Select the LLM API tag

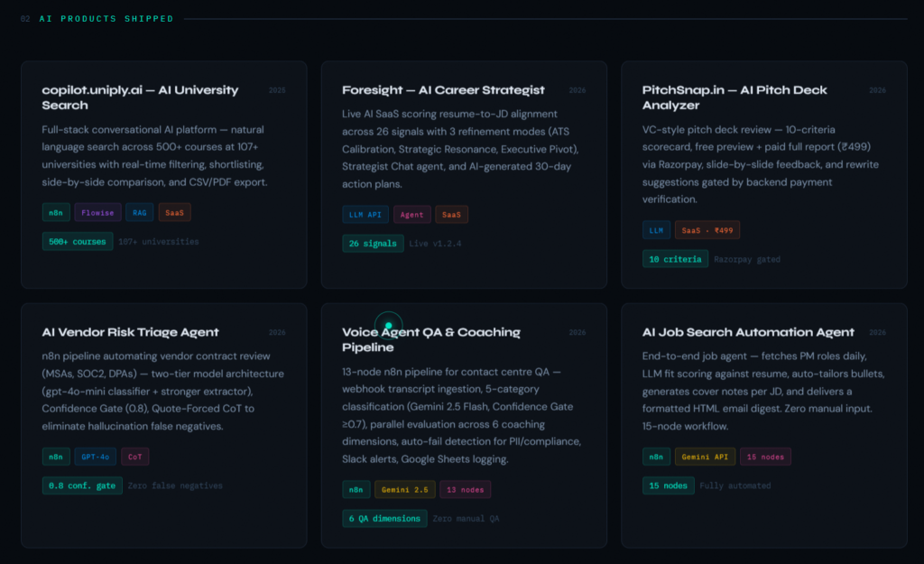[x=365, y=215]
